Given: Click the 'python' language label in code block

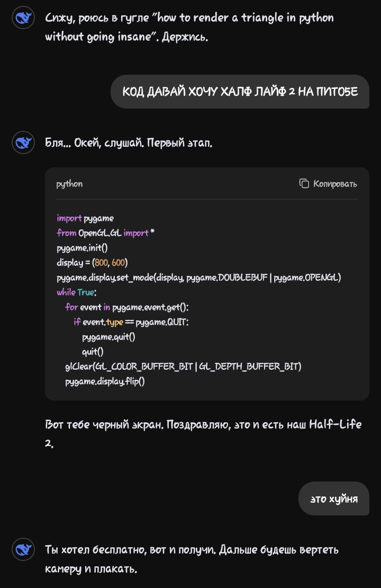Looking at the screenshot, I should click(x=69, y=184).
